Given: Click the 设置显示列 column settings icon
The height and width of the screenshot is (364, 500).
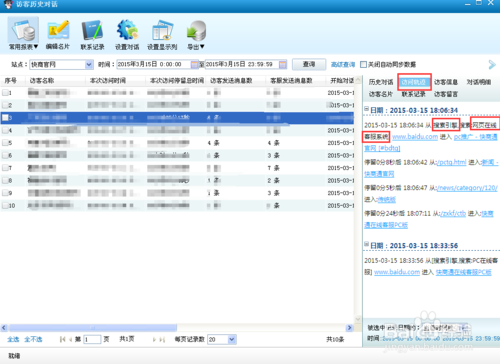Looking at the screenshot, I should point(162,35).
